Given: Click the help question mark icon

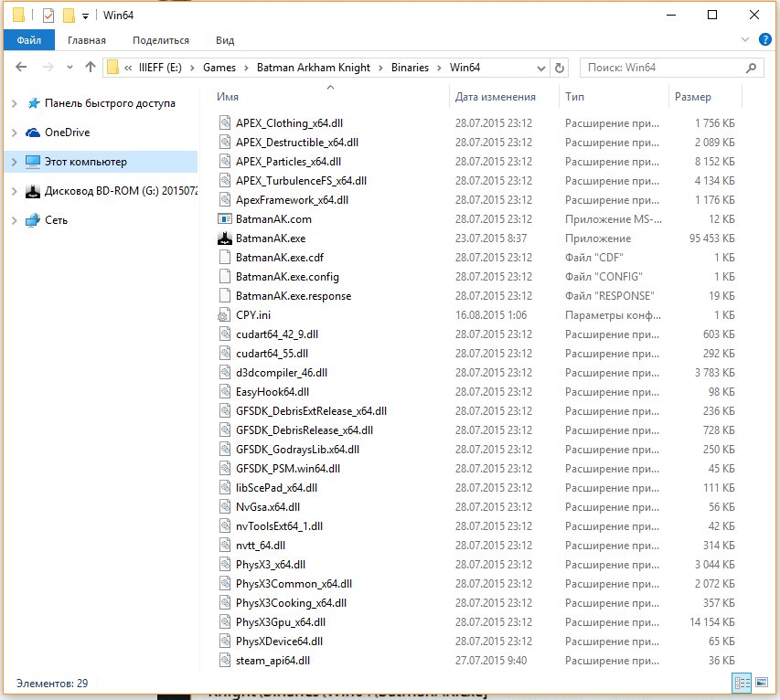Looking at the screenshot, I should 765,40.
